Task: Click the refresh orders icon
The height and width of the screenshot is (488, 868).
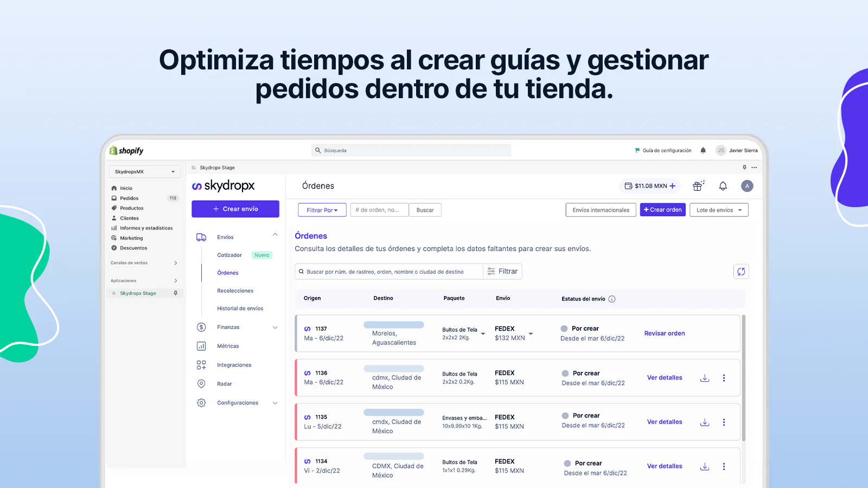Action: (x=741, y=271)
